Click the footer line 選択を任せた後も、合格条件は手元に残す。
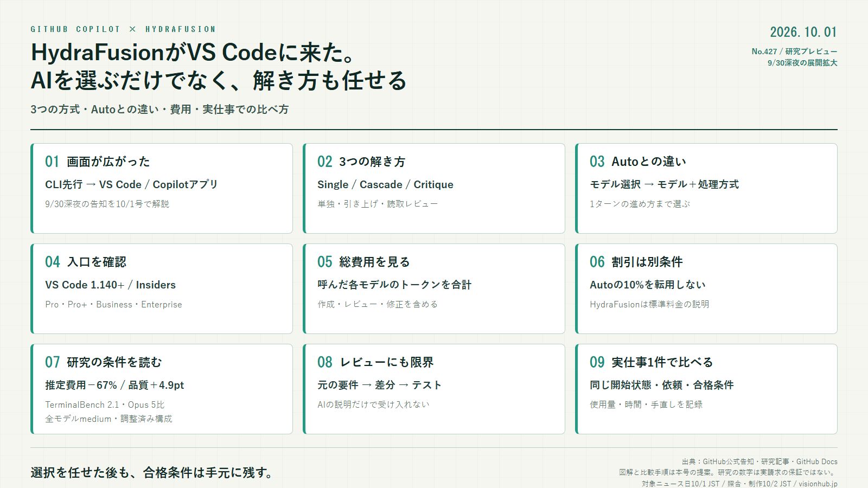868x488 pixels. [153, 473]
